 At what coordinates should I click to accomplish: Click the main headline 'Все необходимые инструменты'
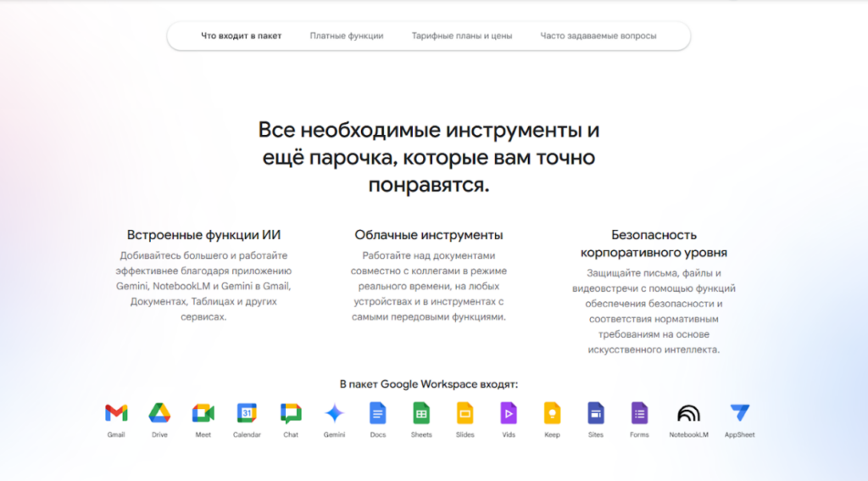[x=428, y=158]
